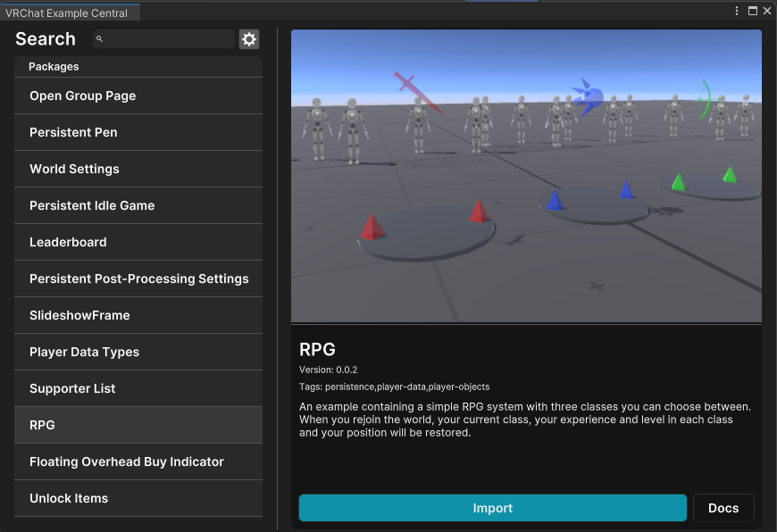Screen dimensions: 777x532
Task: Click the Version: 0.0.2 text
Action: click(328, 370)
